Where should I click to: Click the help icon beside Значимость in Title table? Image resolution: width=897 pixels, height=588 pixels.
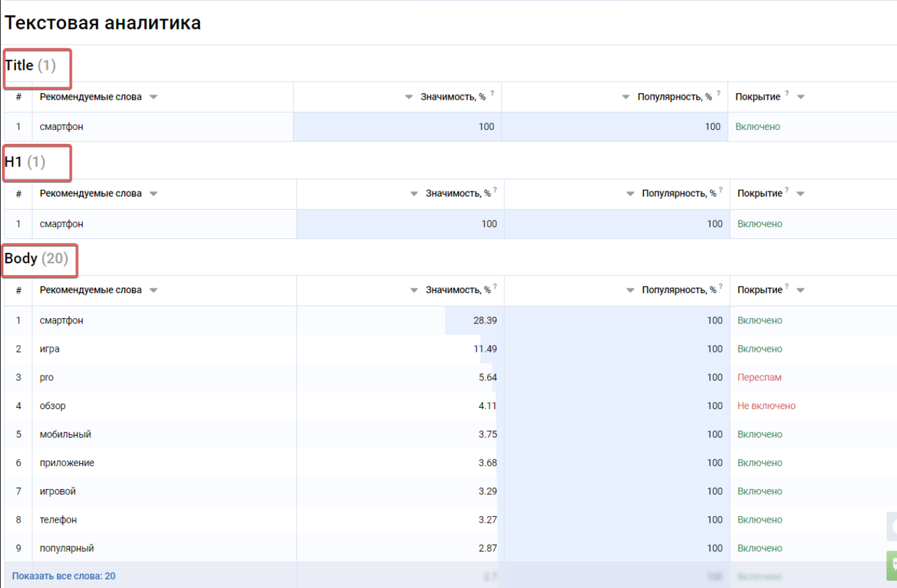492,94
